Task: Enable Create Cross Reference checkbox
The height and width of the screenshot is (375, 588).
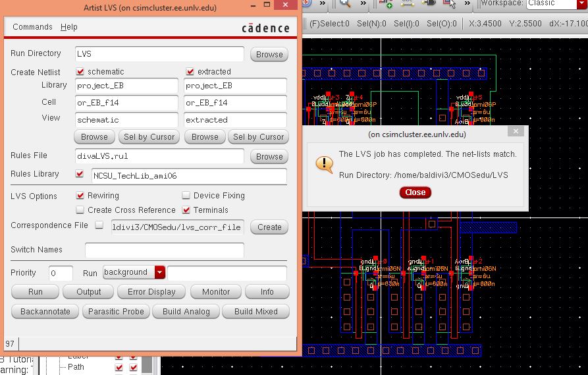Action: pos(80,210)
